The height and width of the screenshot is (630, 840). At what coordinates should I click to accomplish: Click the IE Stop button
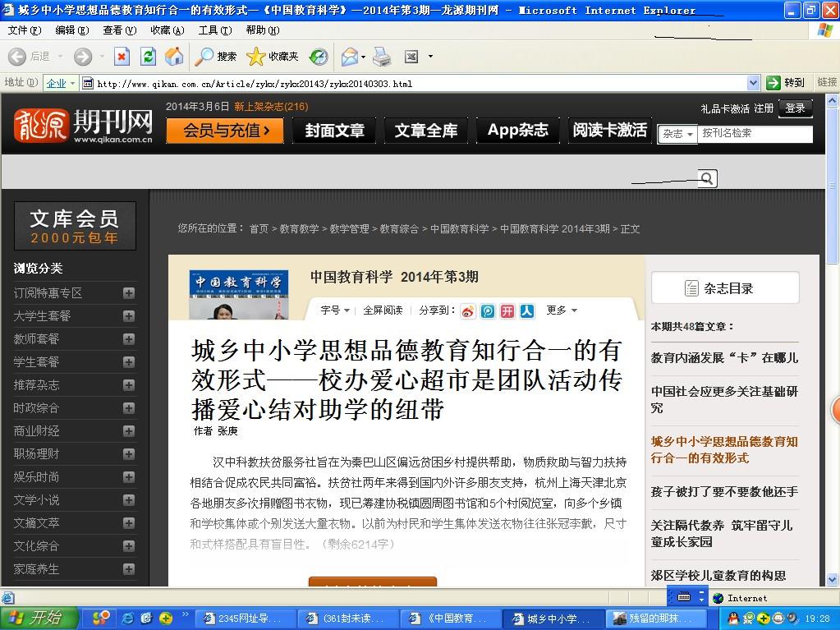pyautogui.click(x=122, y=56)
